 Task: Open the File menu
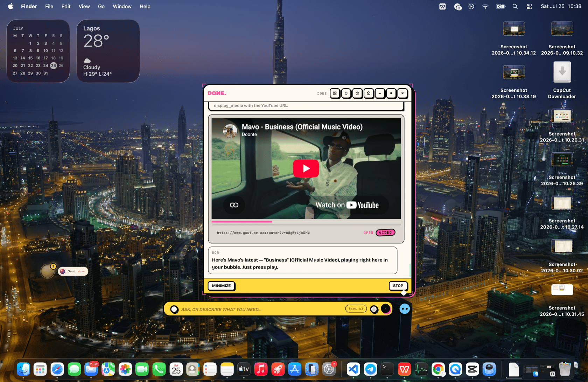pyautogui.click(x=49, y=6)
